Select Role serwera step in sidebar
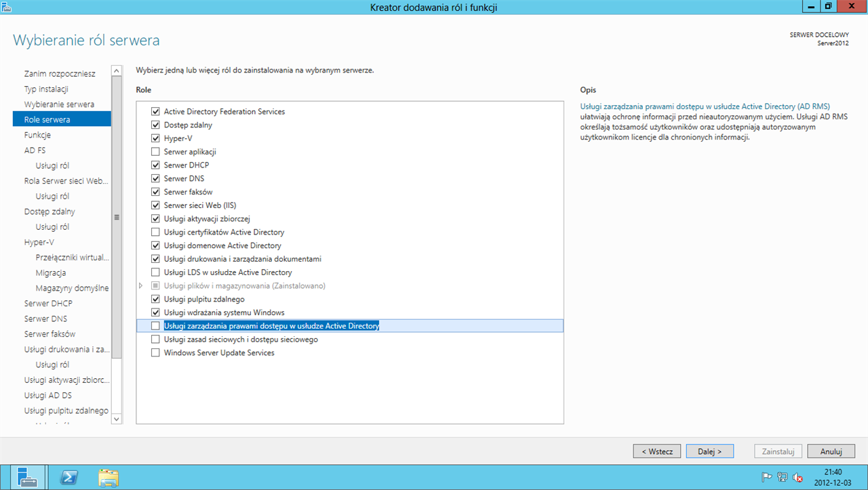 [62, 119]
